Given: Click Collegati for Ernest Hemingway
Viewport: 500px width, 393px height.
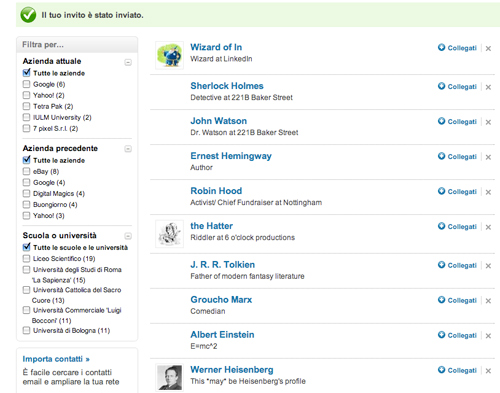Looking at the screenshot, I should point(457,157).
